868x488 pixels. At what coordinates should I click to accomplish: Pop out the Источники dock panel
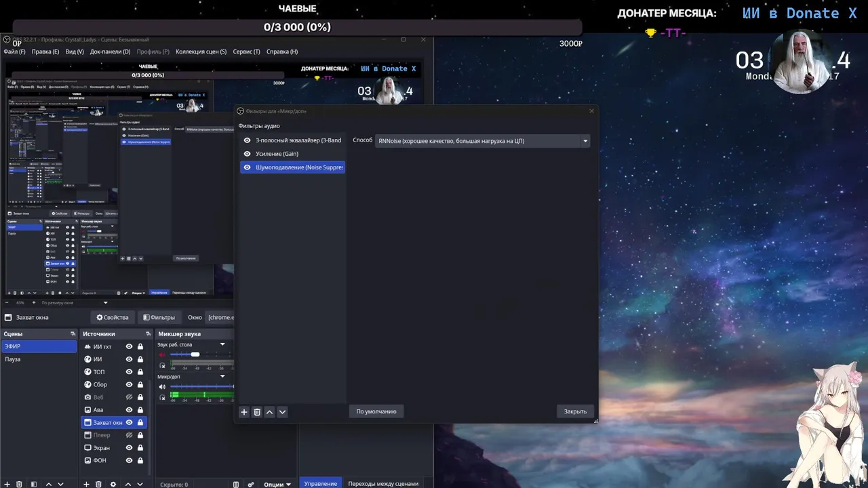148,334
